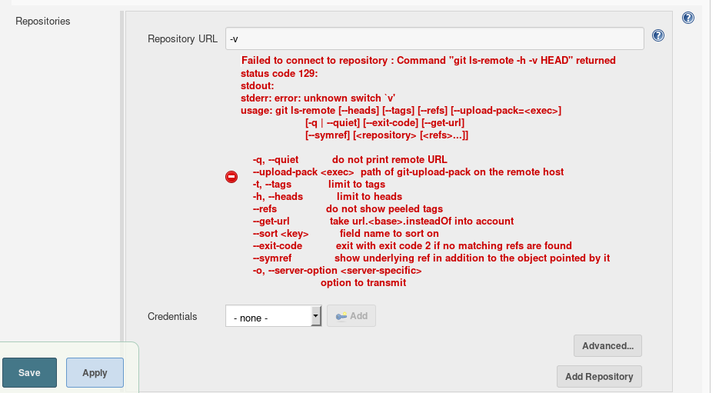Click the red error icon beside the message
This screenshot has height=393, width=719.
(x=232, y=177)
